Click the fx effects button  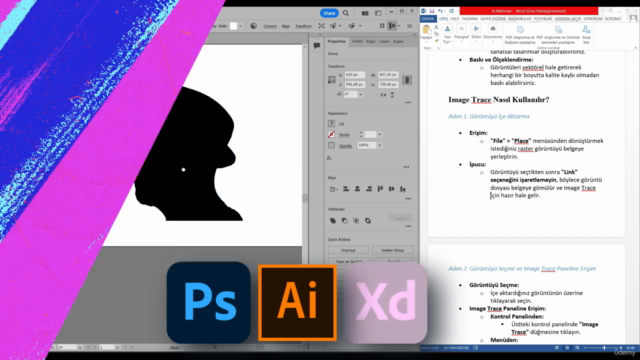[x=329, y=158]
